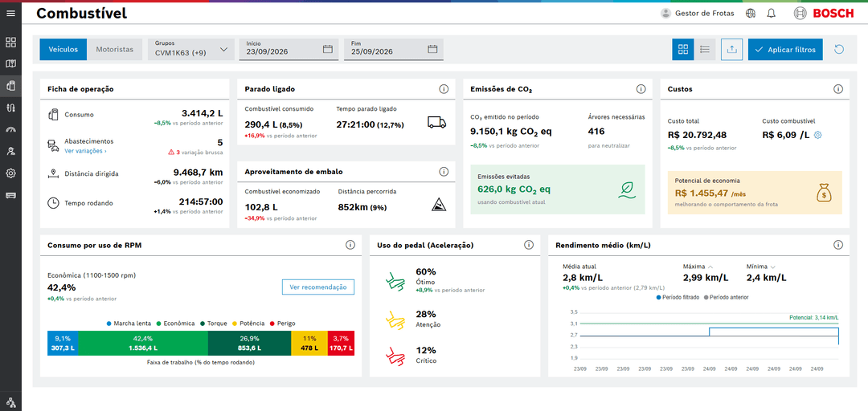Open the notifications bell
The image size is (868, 411).
coord(771,14)
